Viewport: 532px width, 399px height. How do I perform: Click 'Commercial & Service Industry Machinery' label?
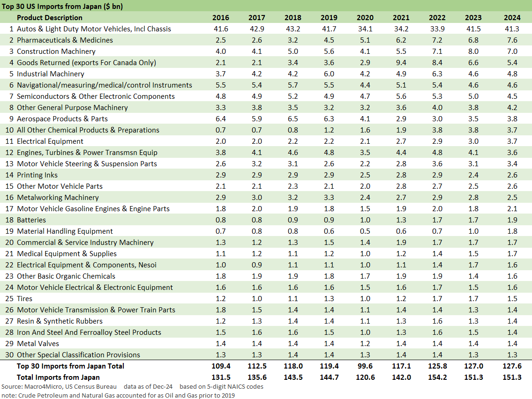85,243
